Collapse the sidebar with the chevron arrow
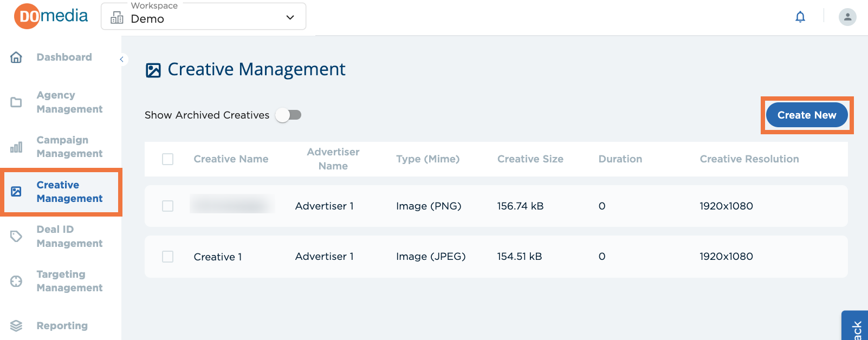Viewport: 868px width, 340px height. coord(122,59)
